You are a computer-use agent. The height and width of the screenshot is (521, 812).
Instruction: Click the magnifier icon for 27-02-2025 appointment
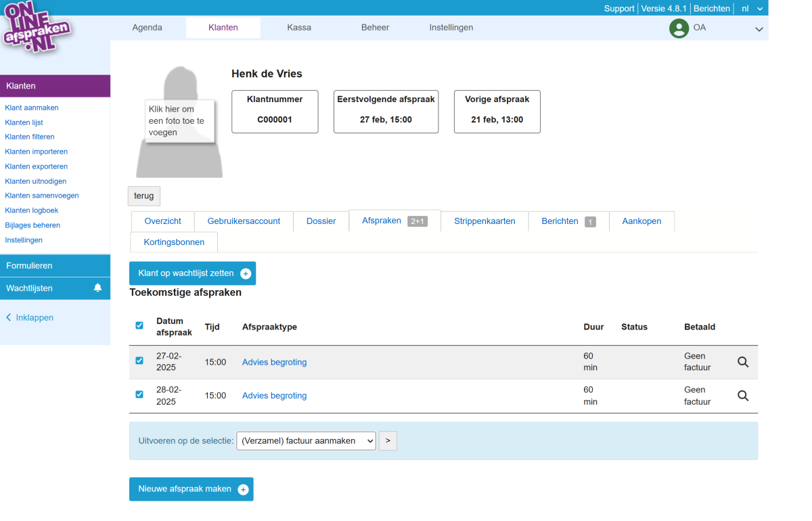coord(743,362)
